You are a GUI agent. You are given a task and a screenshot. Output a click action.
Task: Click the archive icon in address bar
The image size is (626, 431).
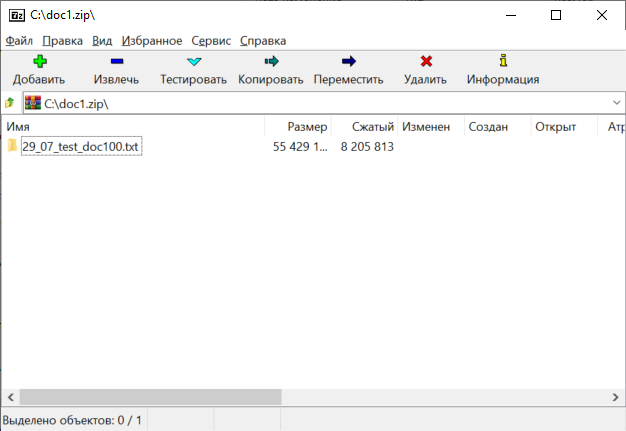tap(33, 103)
